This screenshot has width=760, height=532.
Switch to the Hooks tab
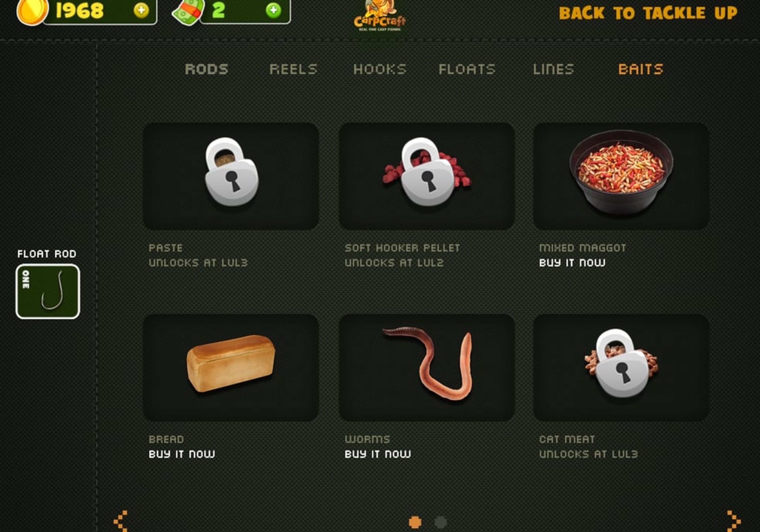coord(380,69)
